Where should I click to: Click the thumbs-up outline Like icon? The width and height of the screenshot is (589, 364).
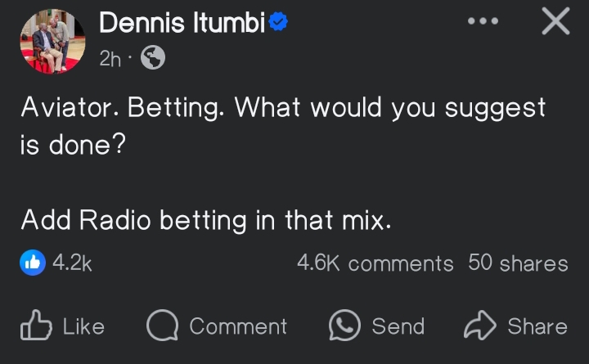tap(35, 326)
